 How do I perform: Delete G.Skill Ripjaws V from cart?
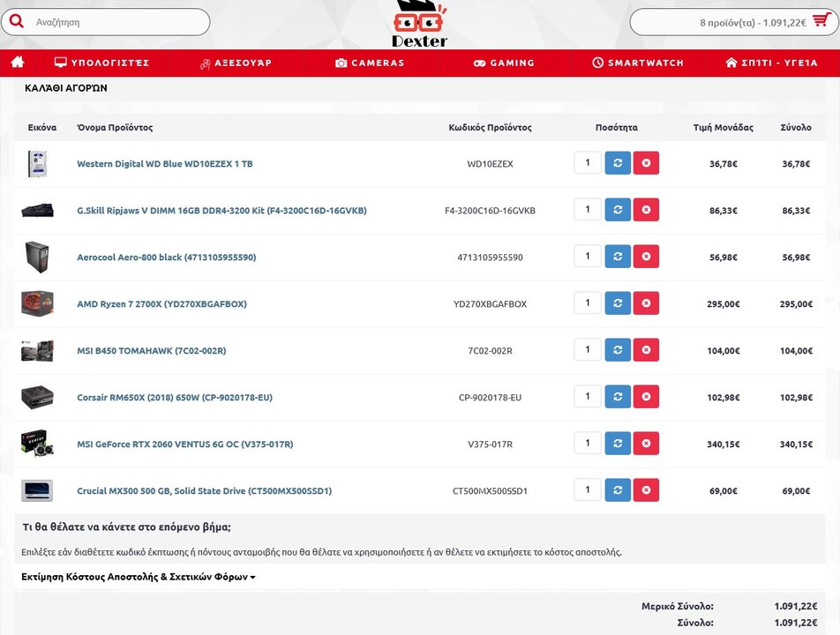click(x=646, y=209)
